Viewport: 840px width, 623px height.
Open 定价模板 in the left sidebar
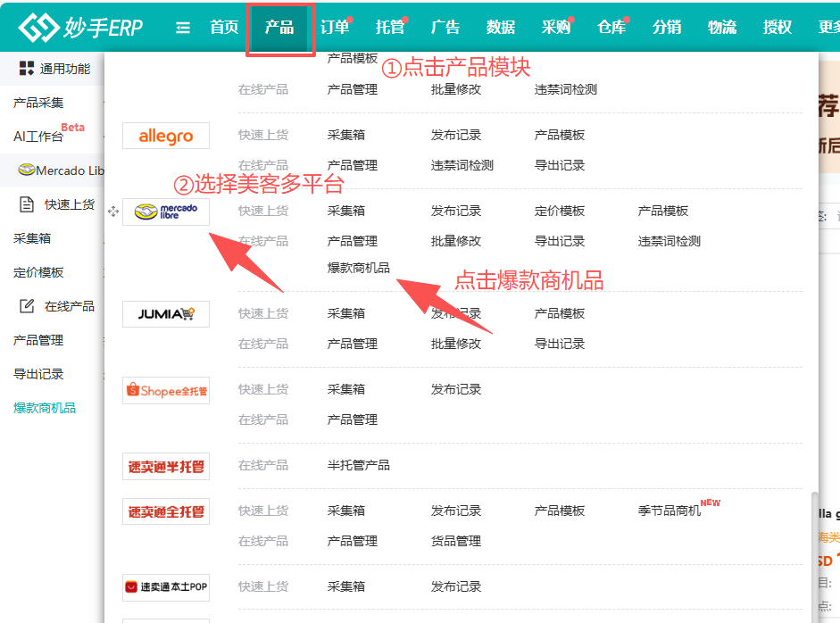(x=38, y=272)
